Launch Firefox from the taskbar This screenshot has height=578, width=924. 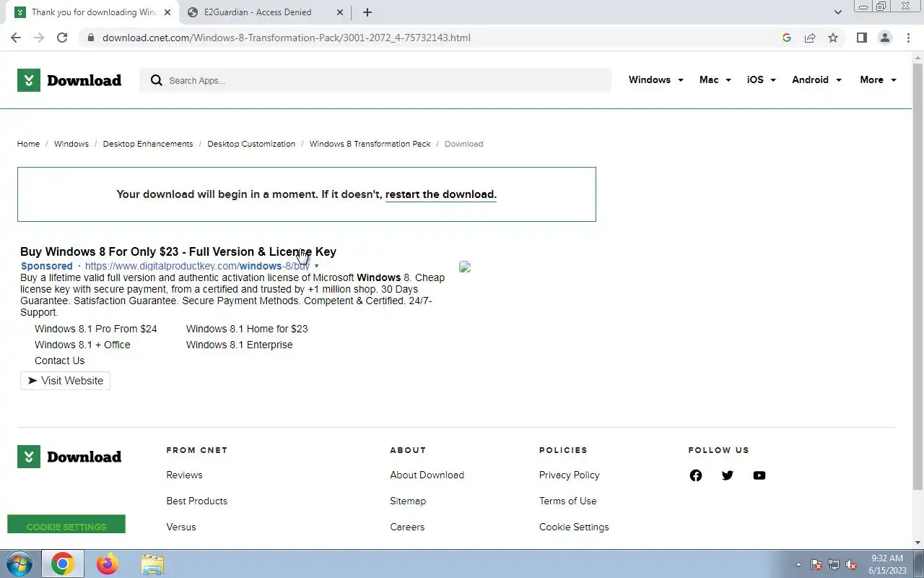coord(108,564)
